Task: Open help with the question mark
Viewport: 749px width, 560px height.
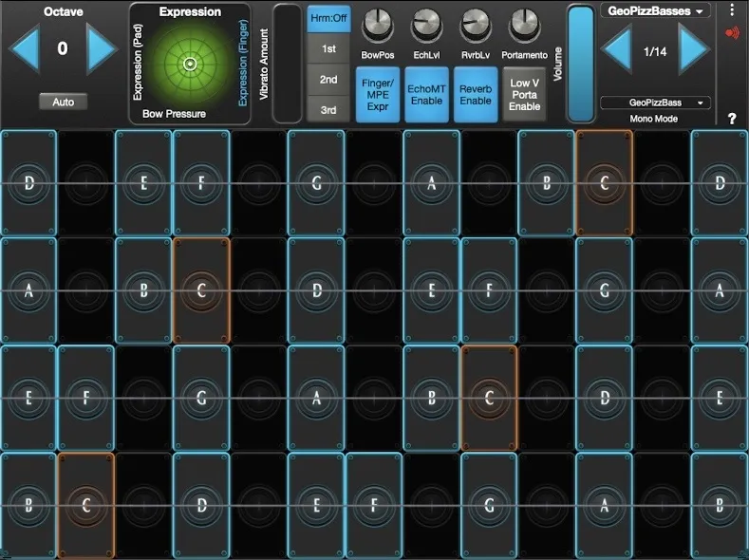Action: (x=732, y=119)
